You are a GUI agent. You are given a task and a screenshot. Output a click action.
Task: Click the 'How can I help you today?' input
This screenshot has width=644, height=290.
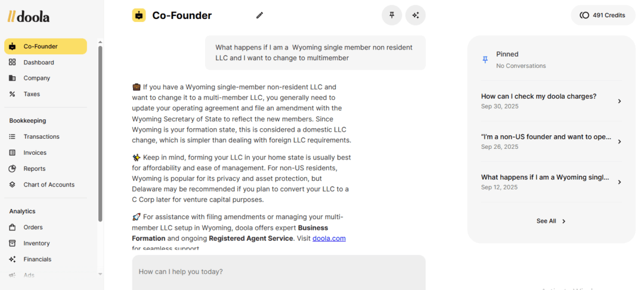click(278, 272)
